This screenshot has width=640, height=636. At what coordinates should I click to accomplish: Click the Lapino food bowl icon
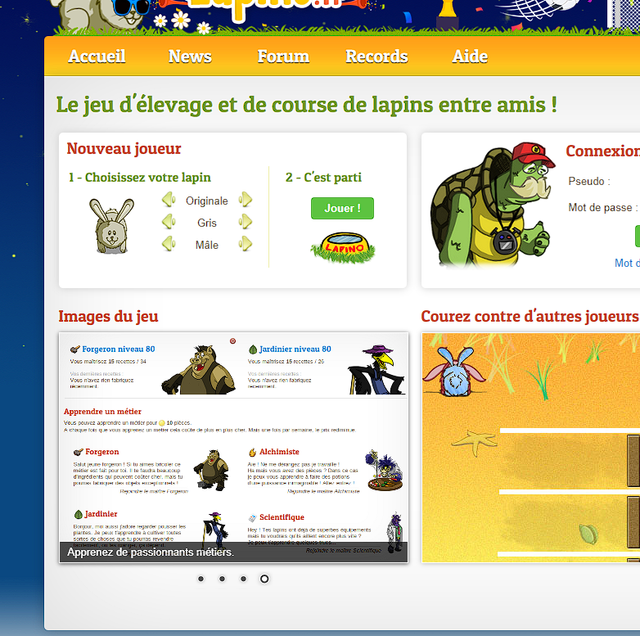(x=343, y=248)
